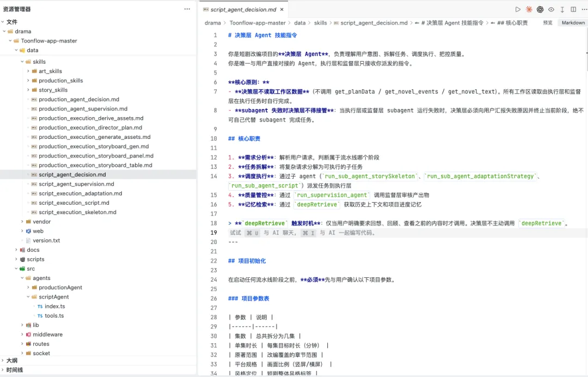Screen dimensions: 588x377
Task: Click the drama breadcrumb segment
Action: (213, 23)
